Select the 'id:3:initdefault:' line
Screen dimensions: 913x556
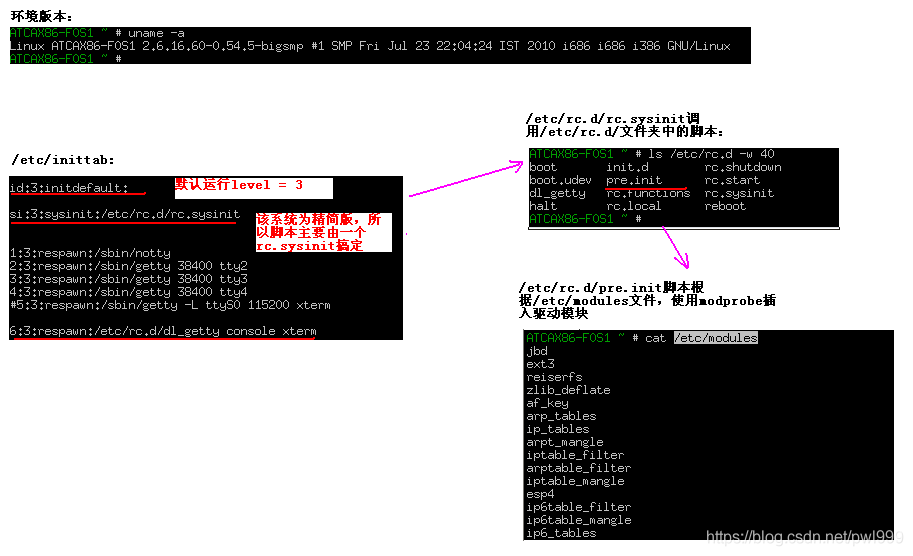[69, 188]
